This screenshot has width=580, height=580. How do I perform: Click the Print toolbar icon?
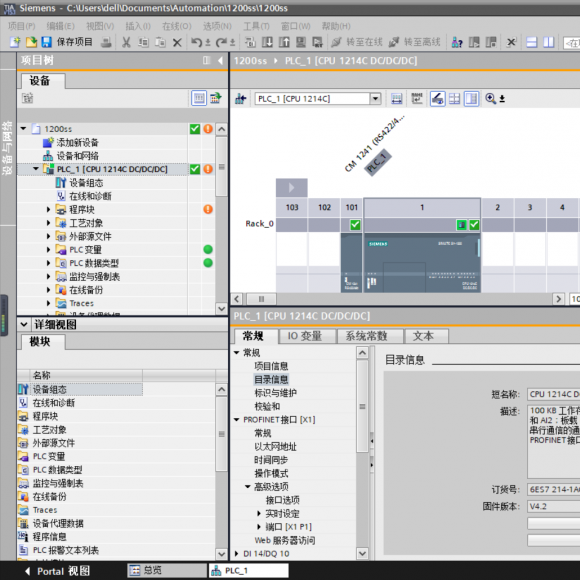click(106, 42)
